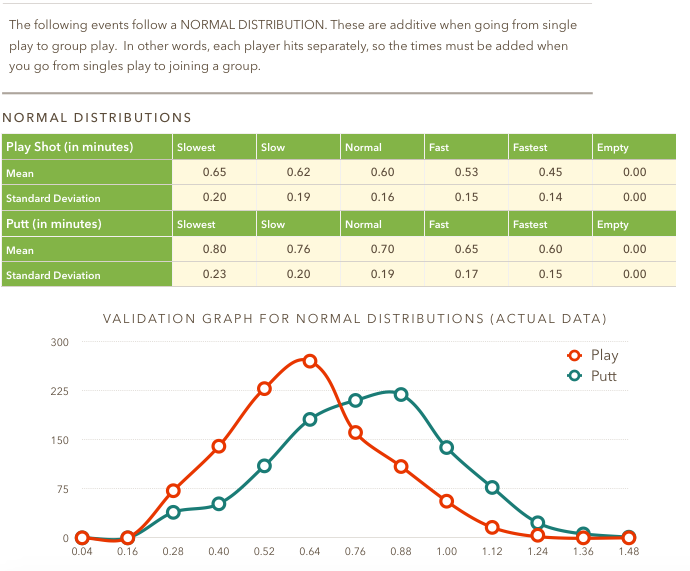Screen dimensions: 690x571
Task: Click the orange Play legend marker
Action: point(574,355)
